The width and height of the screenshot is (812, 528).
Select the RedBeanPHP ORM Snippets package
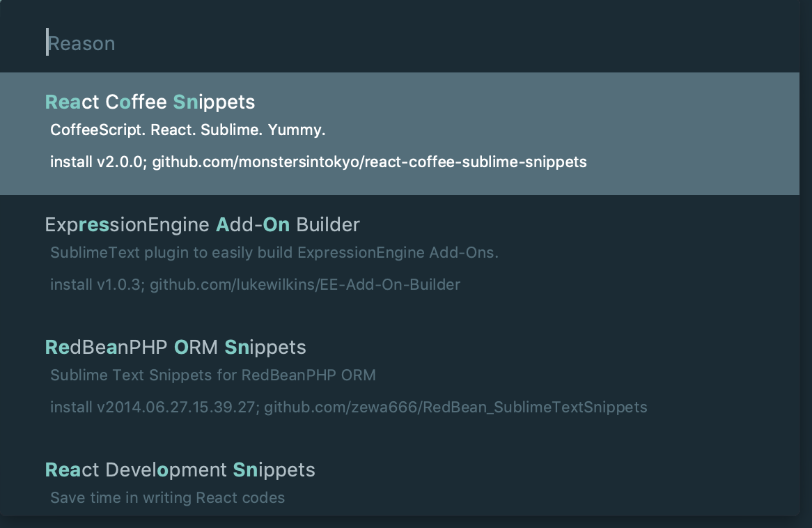tap(175, 347)
